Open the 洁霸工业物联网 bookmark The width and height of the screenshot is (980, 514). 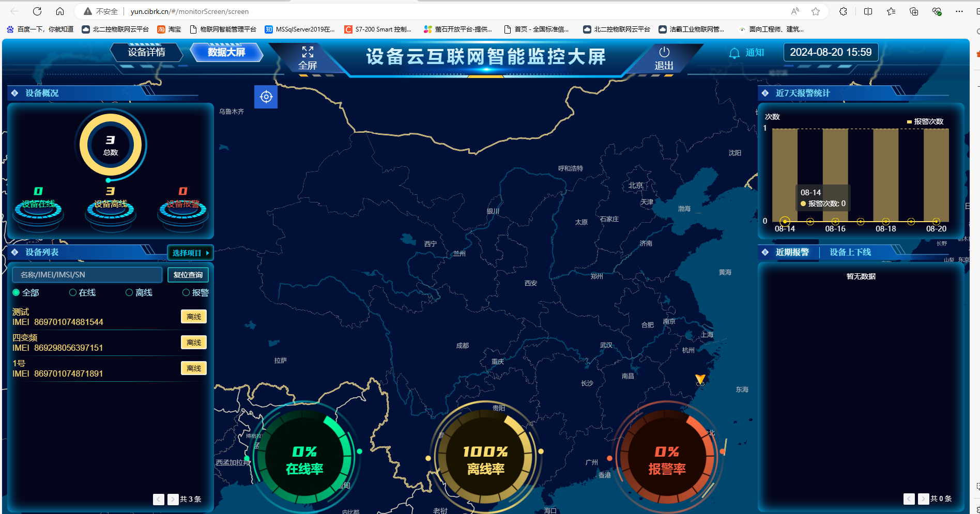692,29
